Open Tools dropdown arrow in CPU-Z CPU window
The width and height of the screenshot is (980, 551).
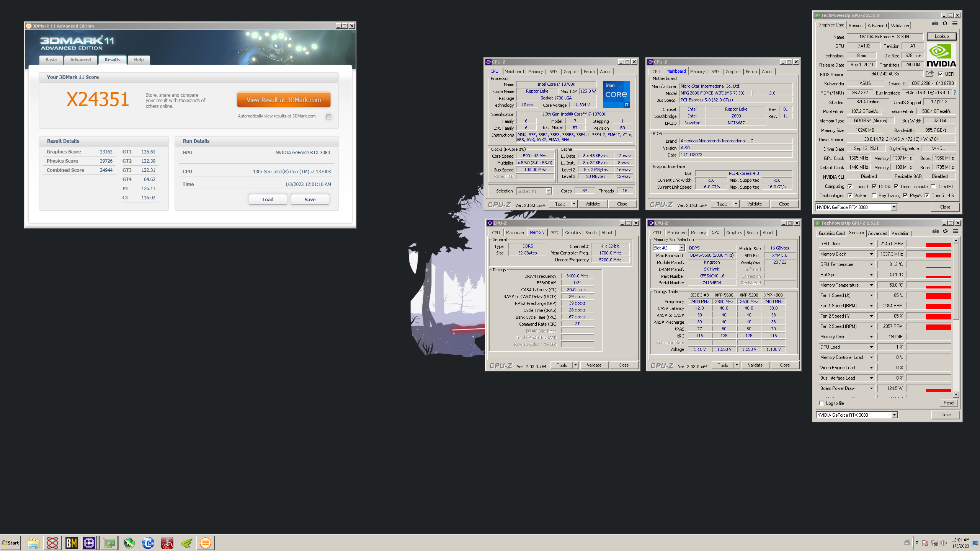pyautogui.click(x=574, y=204)
